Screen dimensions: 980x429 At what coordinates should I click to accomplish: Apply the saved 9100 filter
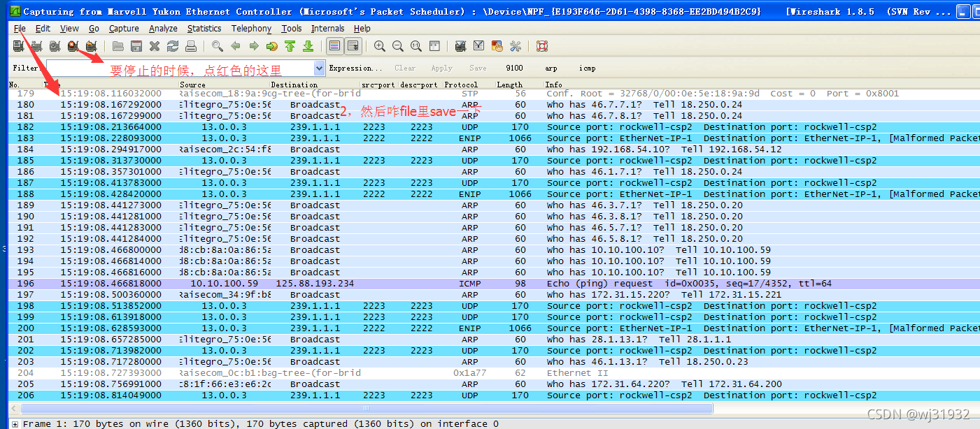click(x=514, y=68)
